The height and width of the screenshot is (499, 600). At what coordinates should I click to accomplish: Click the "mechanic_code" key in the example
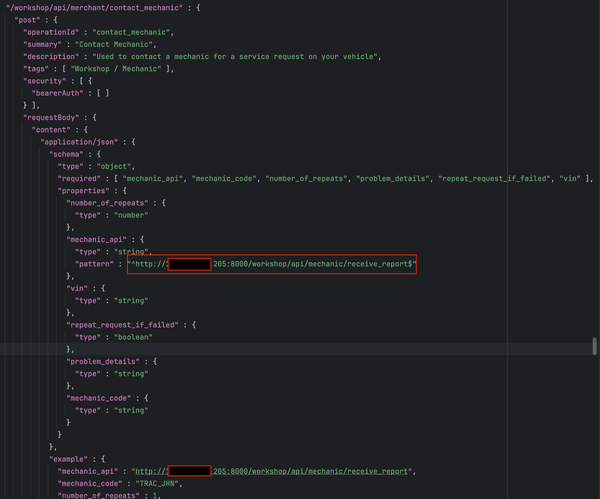point(90,484)
